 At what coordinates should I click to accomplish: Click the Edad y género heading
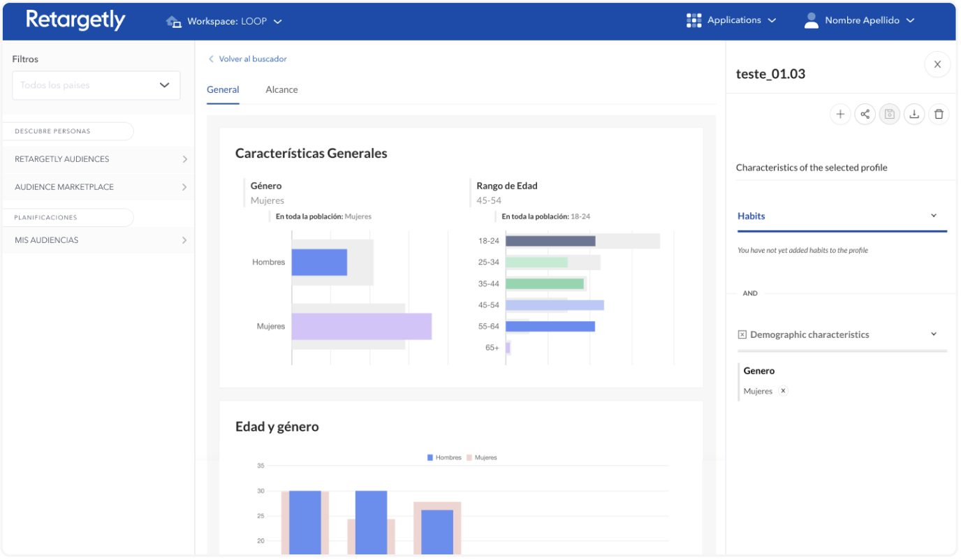[277, 427]
